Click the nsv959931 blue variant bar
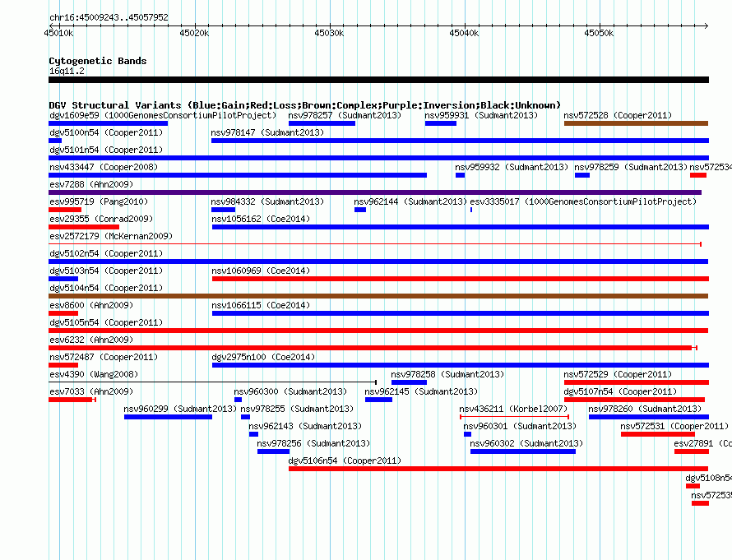 [440, 123]
